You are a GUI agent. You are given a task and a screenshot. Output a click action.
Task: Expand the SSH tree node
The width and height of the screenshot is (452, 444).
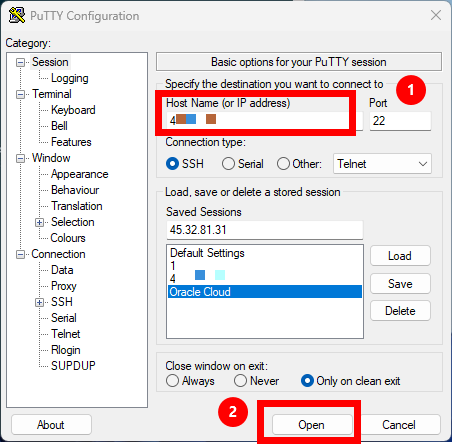point(39,302)
